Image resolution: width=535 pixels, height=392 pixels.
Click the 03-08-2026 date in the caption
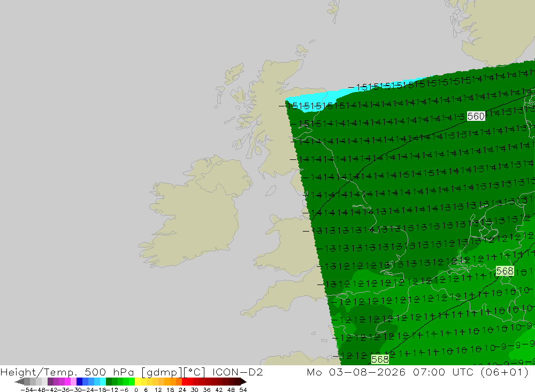[x=367, y=372]
